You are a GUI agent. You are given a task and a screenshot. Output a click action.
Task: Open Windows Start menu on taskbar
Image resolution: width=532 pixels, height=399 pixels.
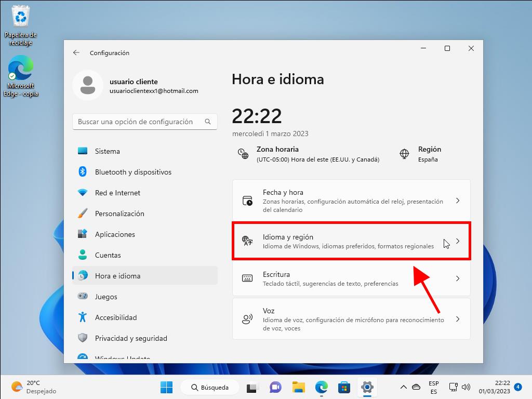[x=166, y=387]
